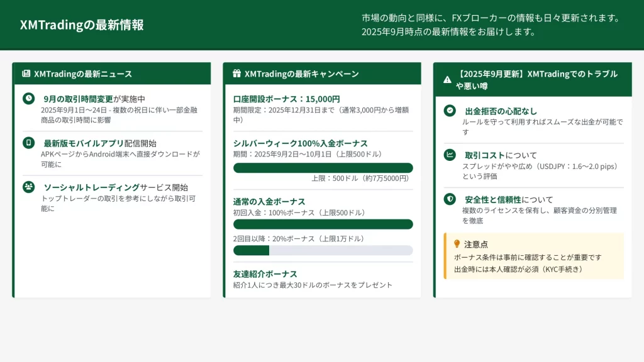Click the clock icon next to 9月の取引時間変更
The image size is (644, 362).
pyautogui.click(x=28, y=99)
